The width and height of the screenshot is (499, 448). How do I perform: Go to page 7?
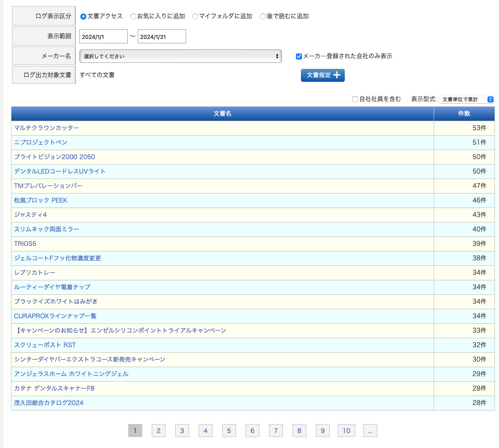(x=276, y=431)
